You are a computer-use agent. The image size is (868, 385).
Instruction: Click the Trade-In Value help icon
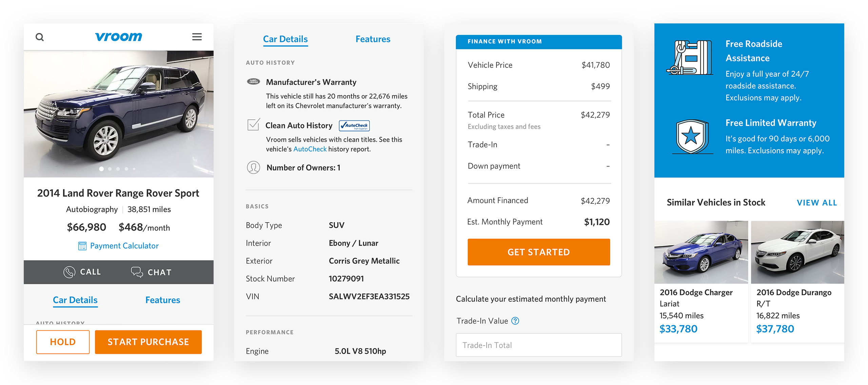pyautogui.click(x=515, y=321)
